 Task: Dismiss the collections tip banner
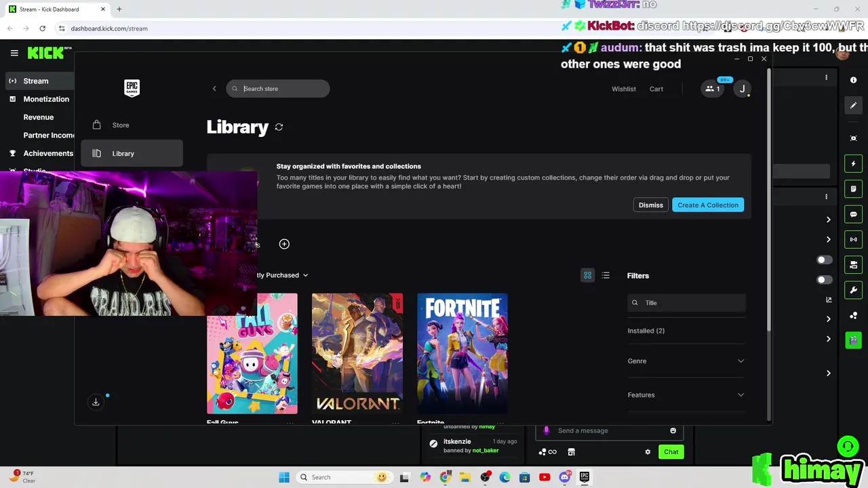(x=650, y=205)
